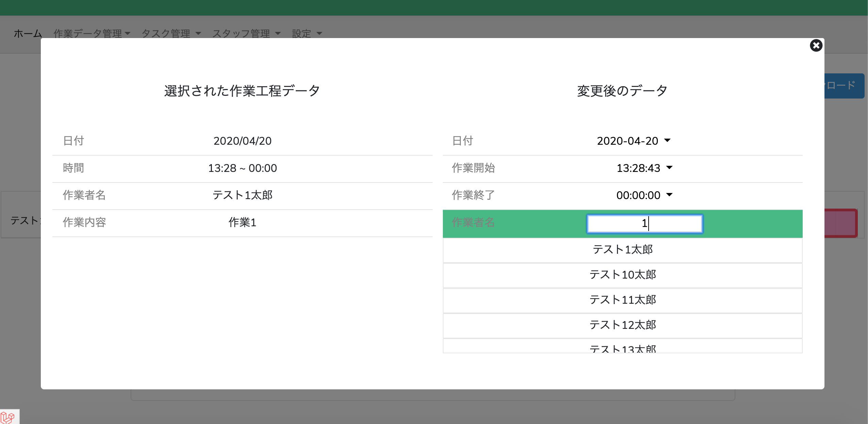Choose テスト10太郎 from the suggestions
This screenshot has height=424, width=868.
coord(622,275)
